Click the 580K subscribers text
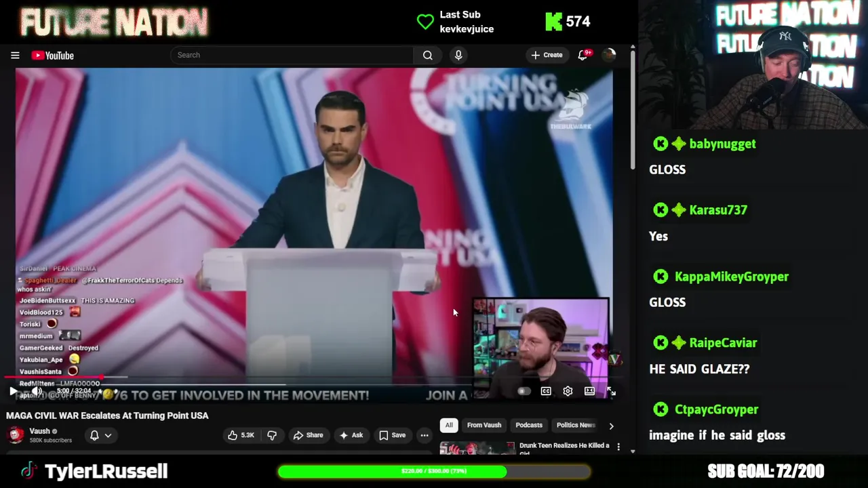Viewport: 868px width, 488px height. (x=50, y=441)
